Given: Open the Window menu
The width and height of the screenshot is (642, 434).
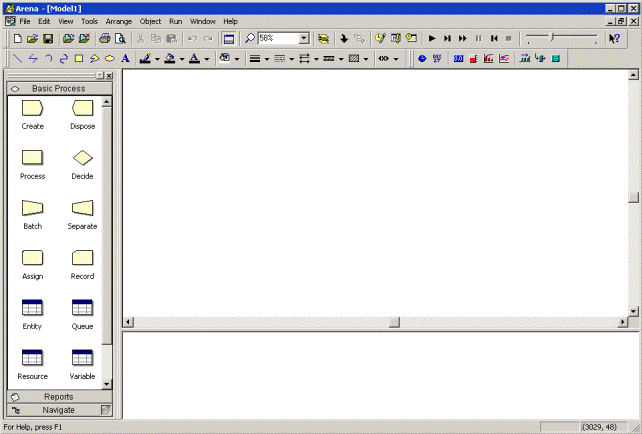Looking at the screenshot, I should (203, 21).
